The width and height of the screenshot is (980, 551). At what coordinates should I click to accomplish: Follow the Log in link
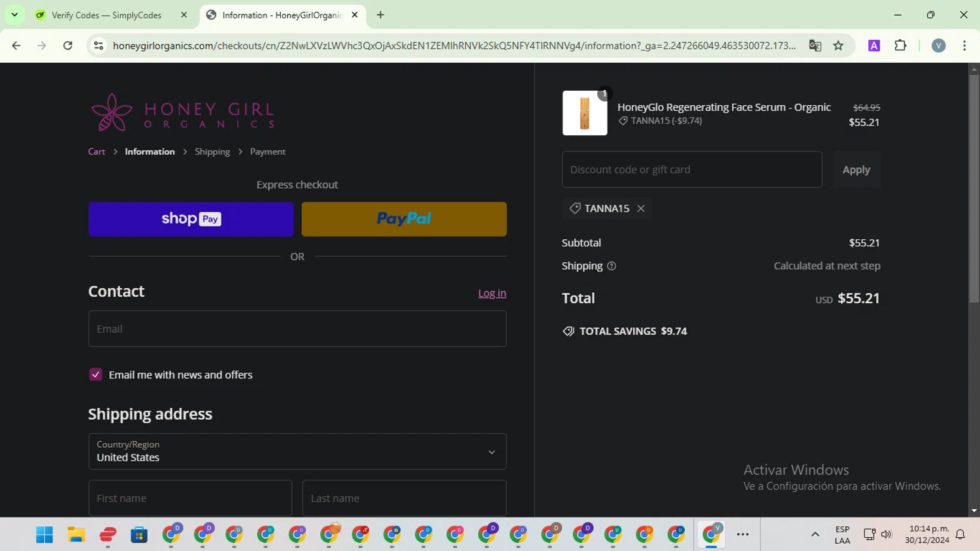coord(492,293)
